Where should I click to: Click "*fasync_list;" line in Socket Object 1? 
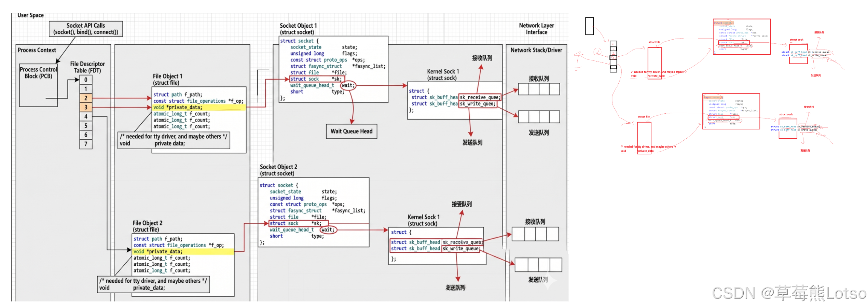point(338,66)
